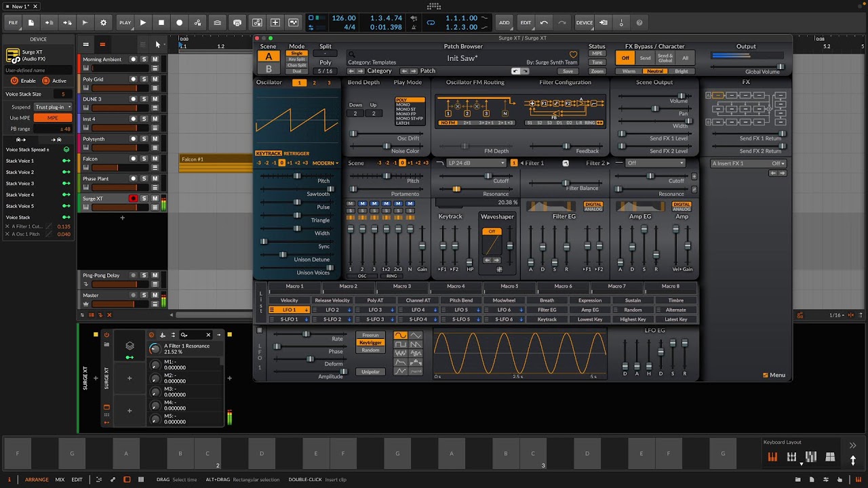
Task: Open the FILE menu dropdown
Action: pyautogui.click(x=13, y=22)
